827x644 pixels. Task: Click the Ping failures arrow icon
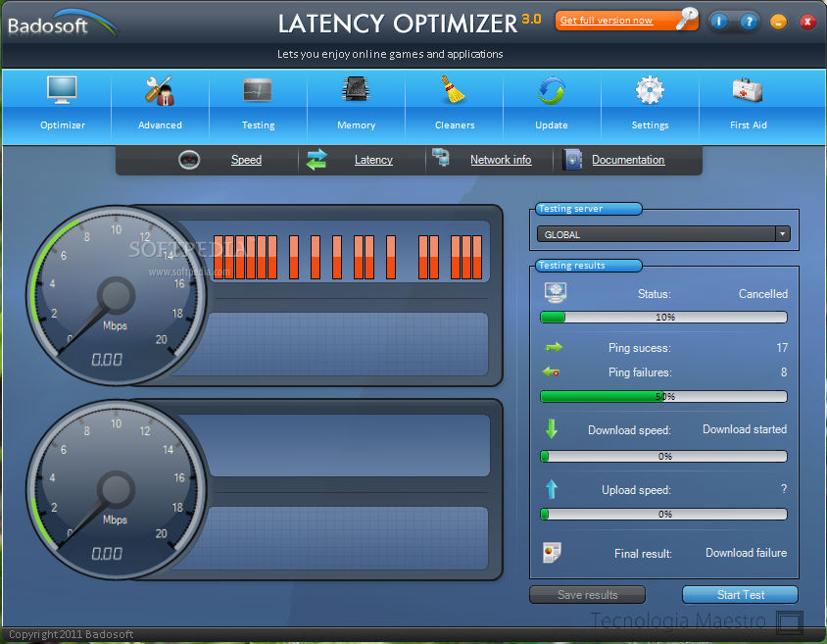[551, 372]
